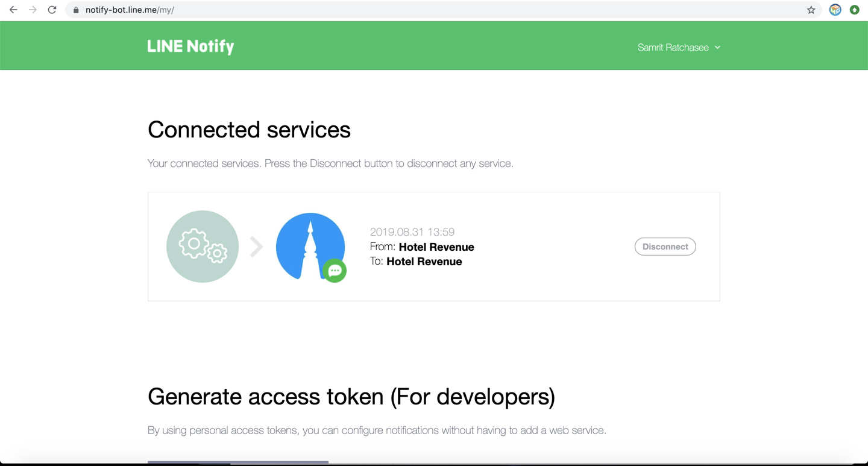This screenshot has height=466, width=868.
Task: Click the gray arrow between service icons
Action: [257, 247]
